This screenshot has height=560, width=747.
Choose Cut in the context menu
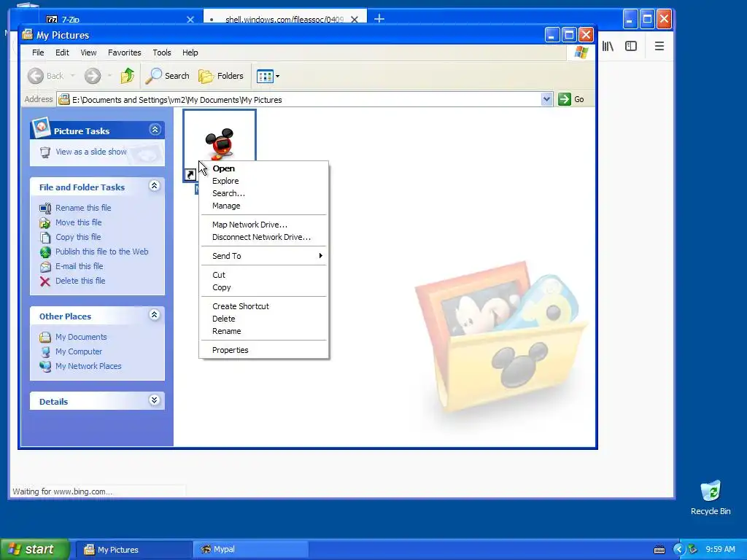263,275
